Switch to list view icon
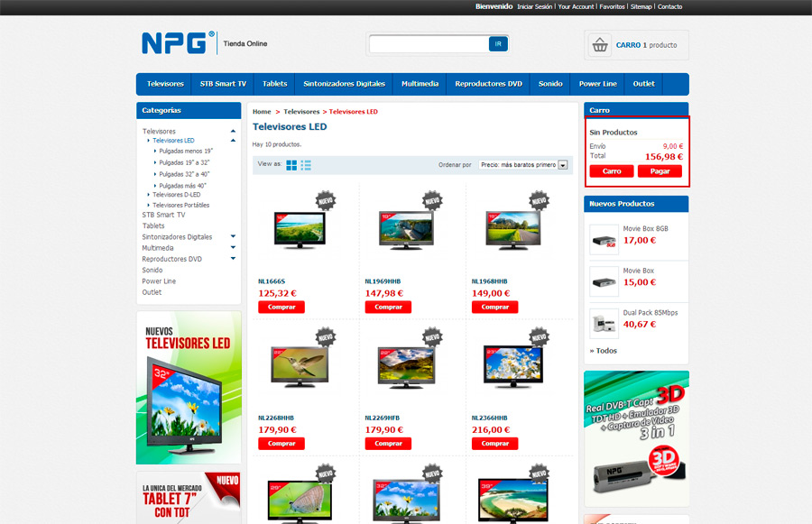The height and width of the screenshot is (524, 812). (x=306, y=165)
